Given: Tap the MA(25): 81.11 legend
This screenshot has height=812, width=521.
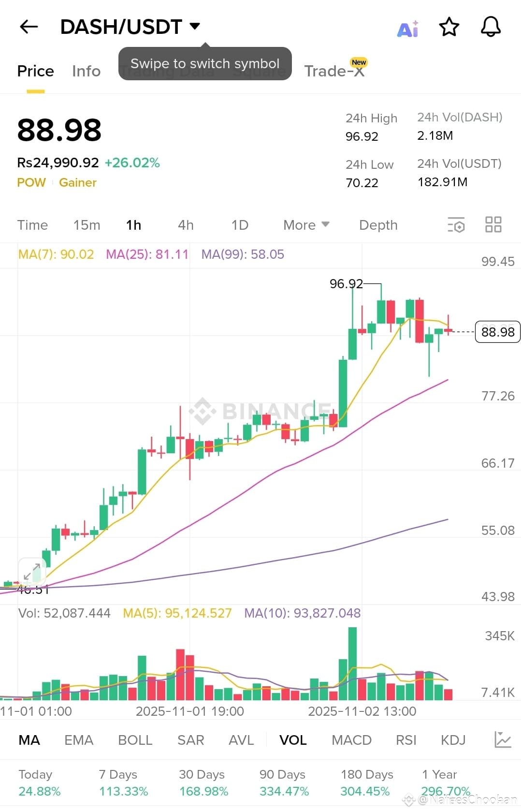Looking at the screenshot, I should (x=147, y=254).
